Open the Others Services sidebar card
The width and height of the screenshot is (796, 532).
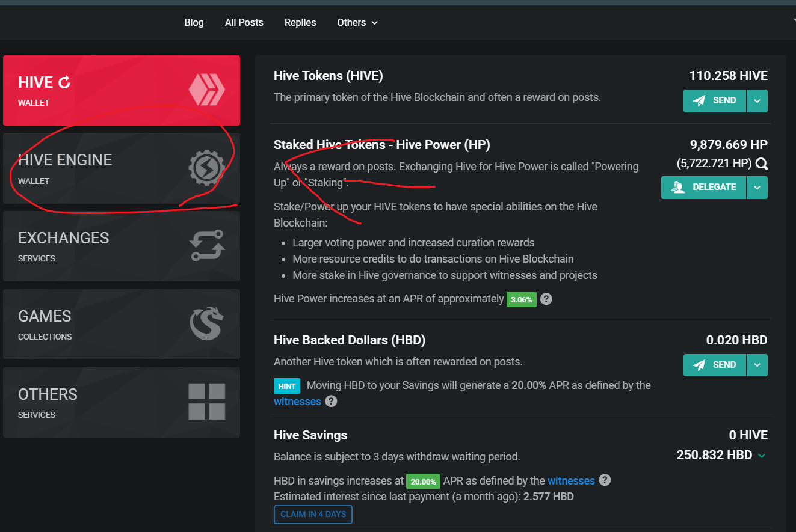click(122, 402)
